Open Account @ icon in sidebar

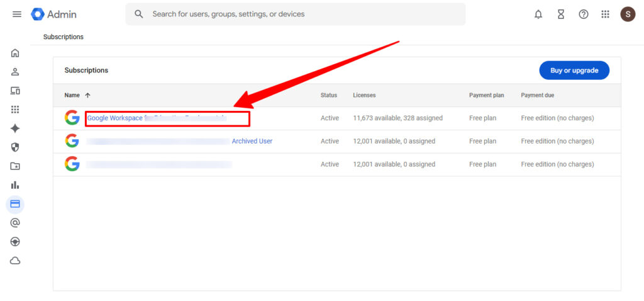15,223
